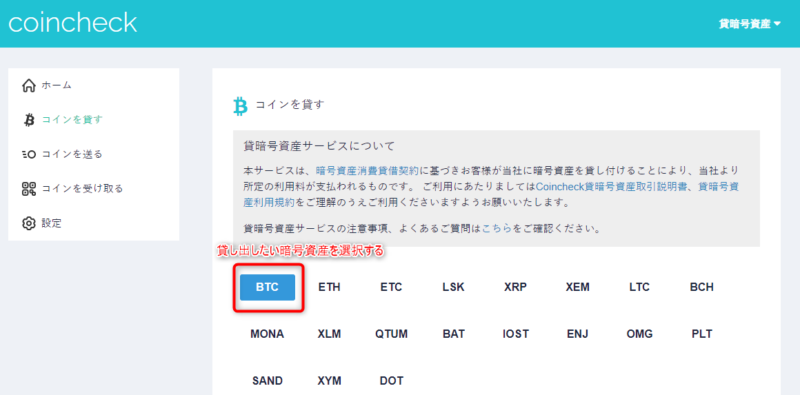
Task: Click the こちら link for FAQ
Action: [x=497, y=229]
